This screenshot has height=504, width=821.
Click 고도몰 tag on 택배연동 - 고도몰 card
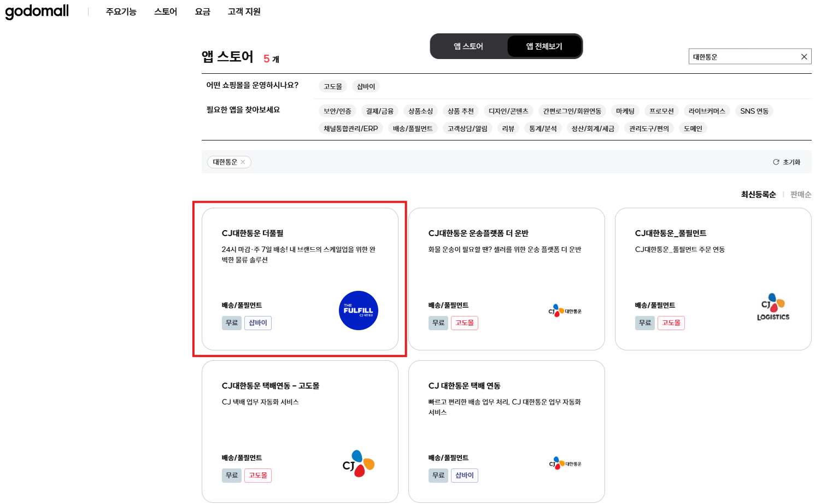pyautogui.click(x=258, y=476)
